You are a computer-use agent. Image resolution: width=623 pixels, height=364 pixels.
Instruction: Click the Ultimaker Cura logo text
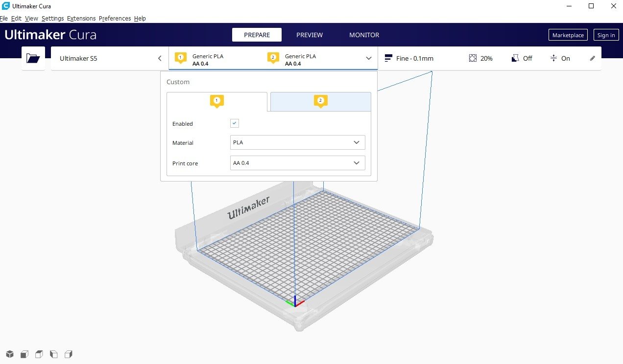[50, 35]
